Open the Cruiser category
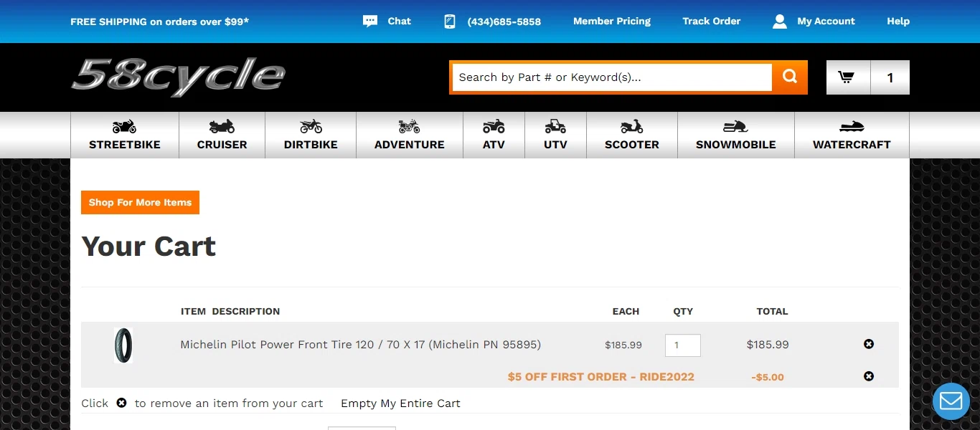980x430 pixels. pyautogui.click(x=222, y=135)
